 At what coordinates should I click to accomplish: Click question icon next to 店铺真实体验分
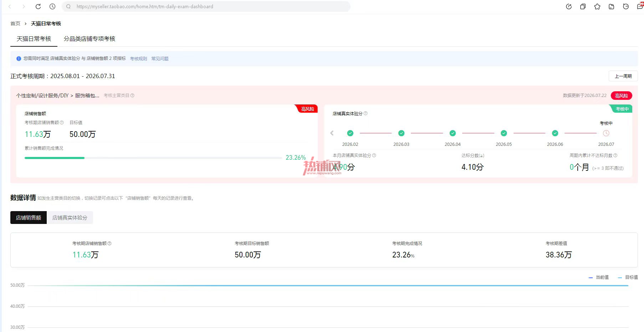point(366,113)
